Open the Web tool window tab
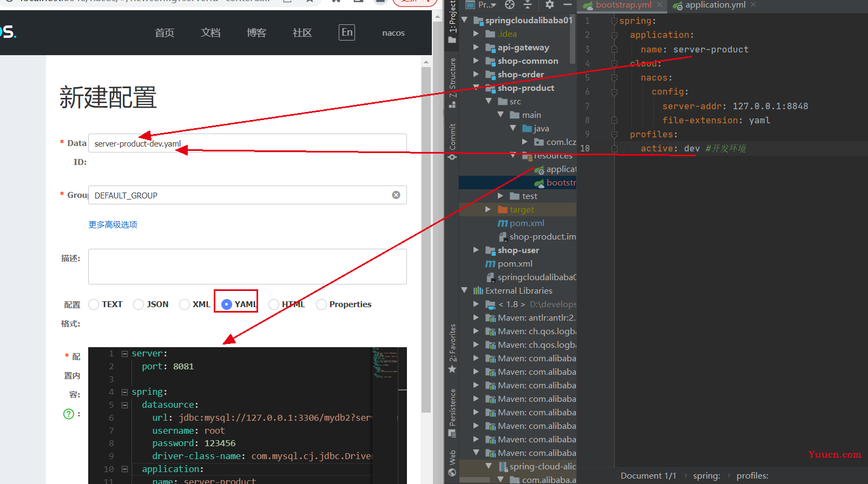Image resolution: width=868 pixels, height=484 pixels. (452, 463)
